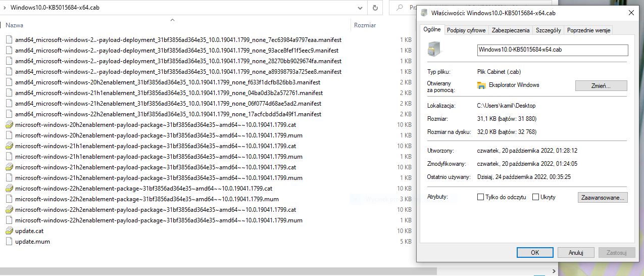Click icon of manifest ending 7ec63984a9797eaa
Image resolution: width=644 pixels, height=276 pixels.
click(x=9, y=40)
